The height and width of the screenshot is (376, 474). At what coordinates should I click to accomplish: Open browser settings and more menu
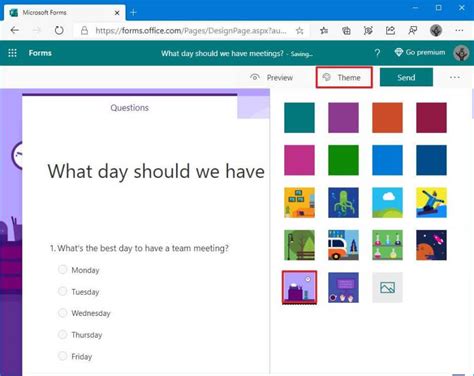[x=459, y=30]
